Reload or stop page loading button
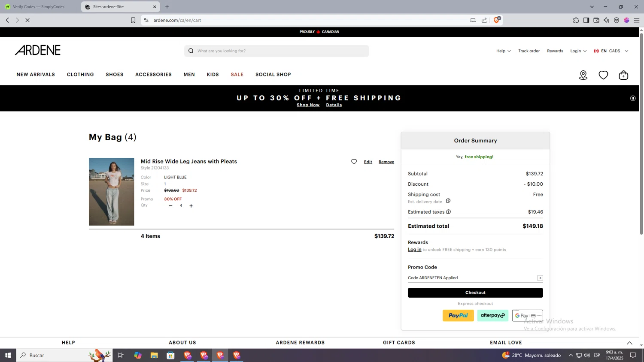The image size is (644, 362). coord(27,20)
